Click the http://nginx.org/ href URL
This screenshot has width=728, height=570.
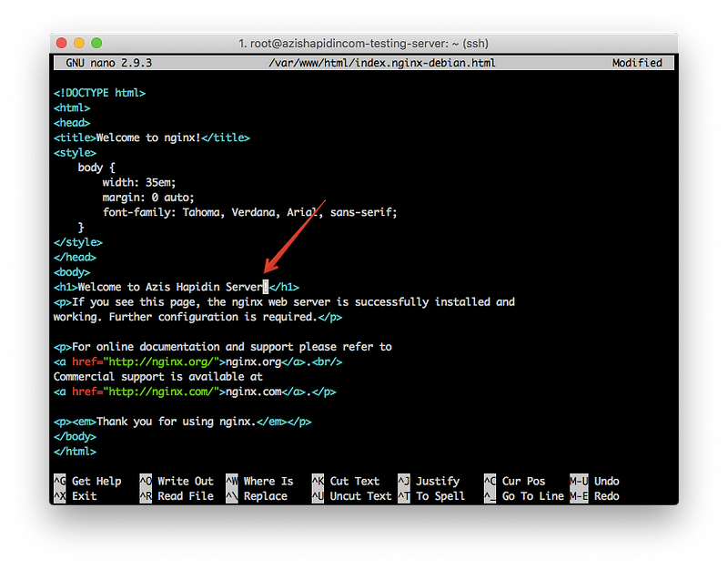[x=160, y=361]
